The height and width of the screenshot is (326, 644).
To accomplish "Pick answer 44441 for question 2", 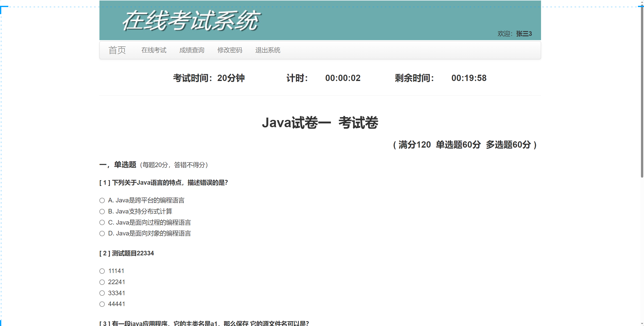I will 102,304.
